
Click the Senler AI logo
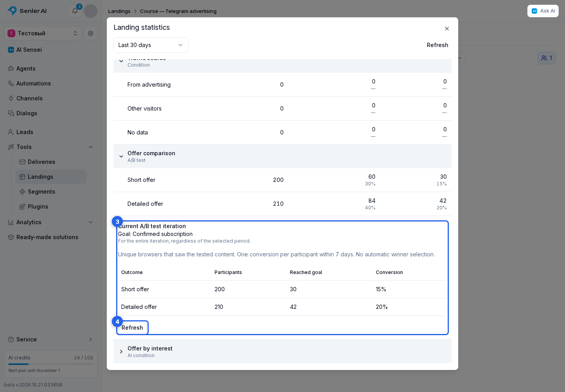pyautogui.click(x=27, y=11)
